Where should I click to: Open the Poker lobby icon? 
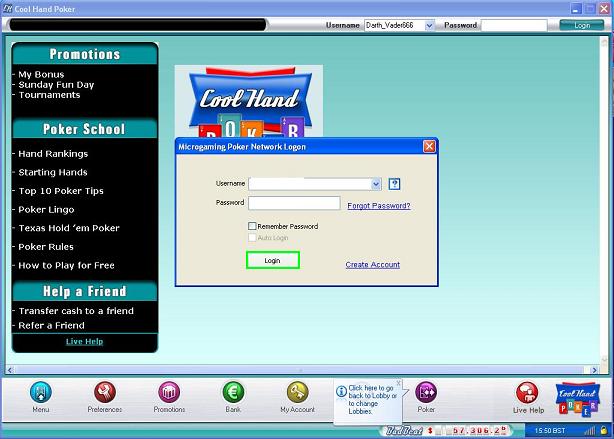click(x=426, y=392)
